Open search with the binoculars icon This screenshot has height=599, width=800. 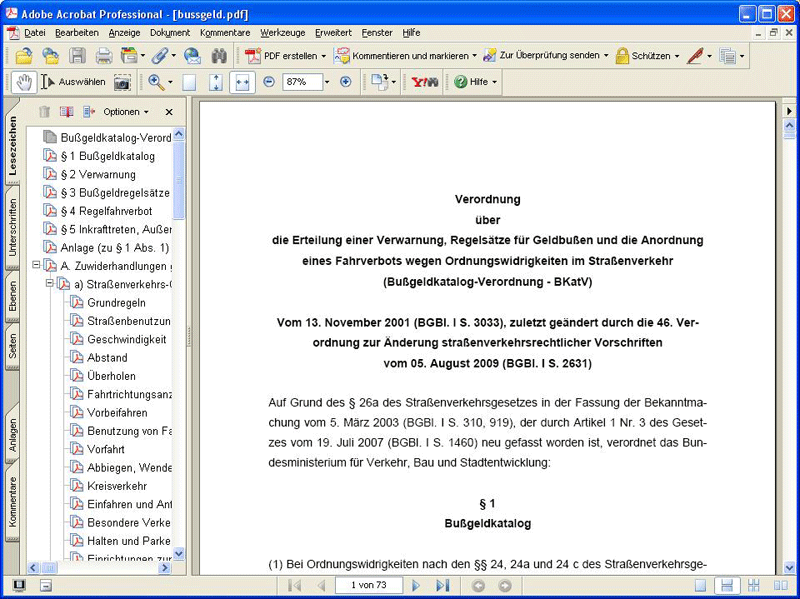coord(219,56)
